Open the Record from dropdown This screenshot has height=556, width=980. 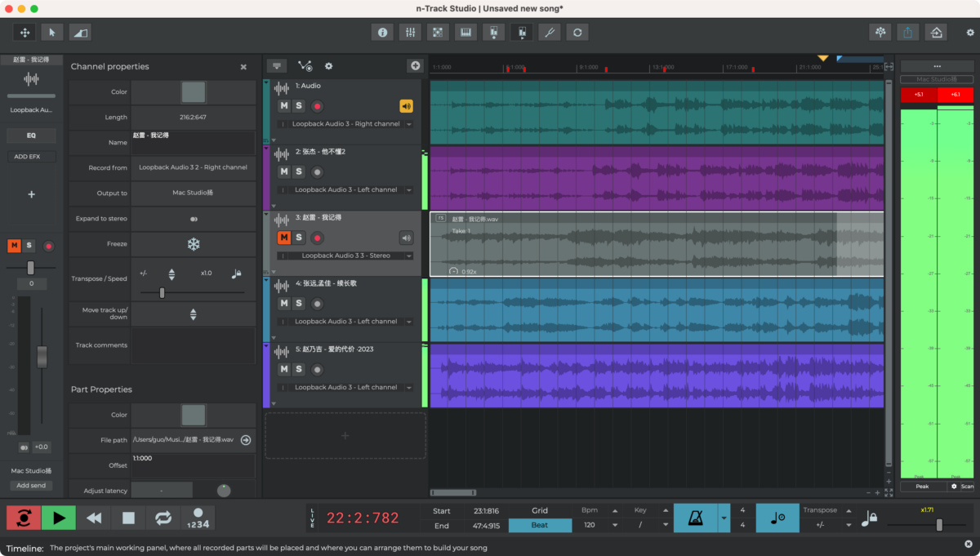click(x=194, y=167)
